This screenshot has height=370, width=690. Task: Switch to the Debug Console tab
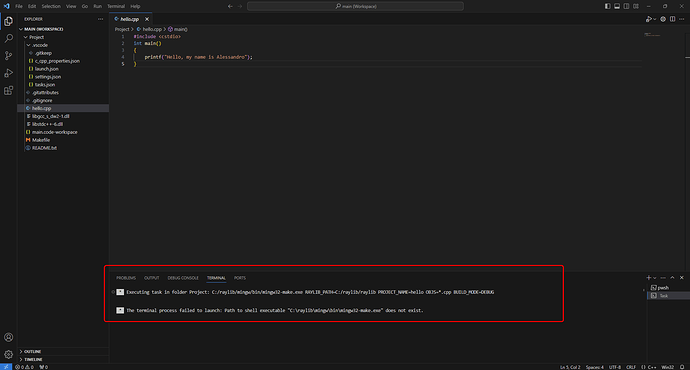click(183, 278)
